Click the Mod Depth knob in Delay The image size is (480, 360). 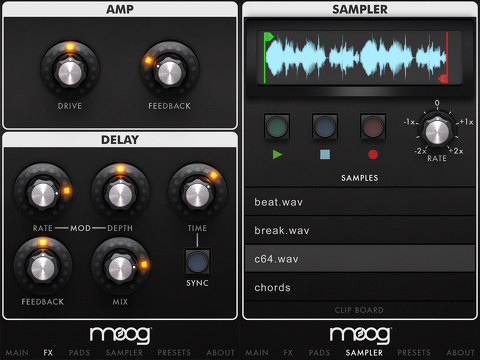[120, 194]
